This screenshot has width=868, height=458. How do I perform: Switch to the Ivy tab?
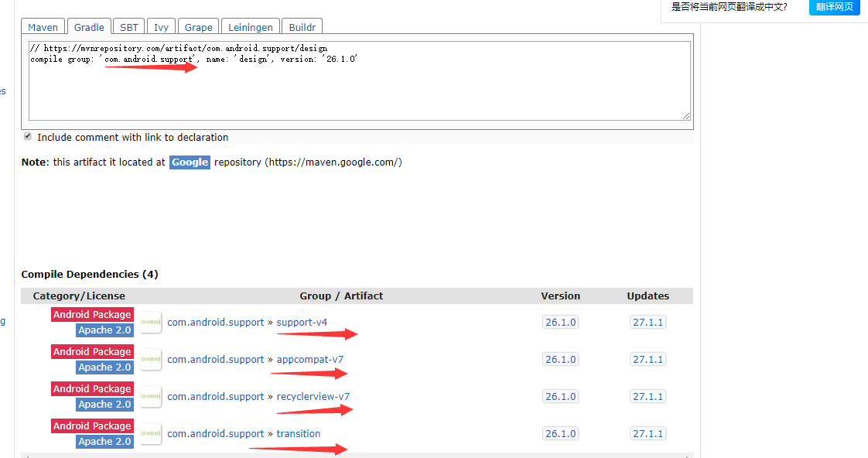(x=161, y=27)
